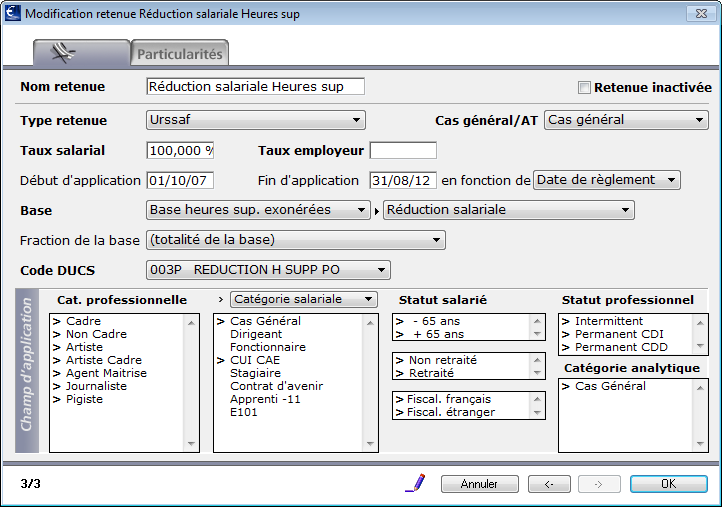
Task: Confirm with the OK button
Action: click(669, 484)
